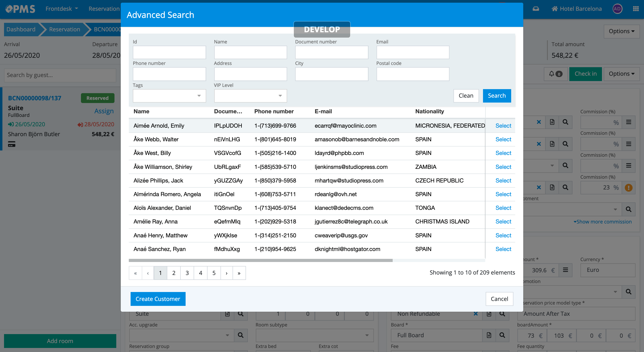
Task: Select customer Amélie Ray, Anna
Action: 503,221
